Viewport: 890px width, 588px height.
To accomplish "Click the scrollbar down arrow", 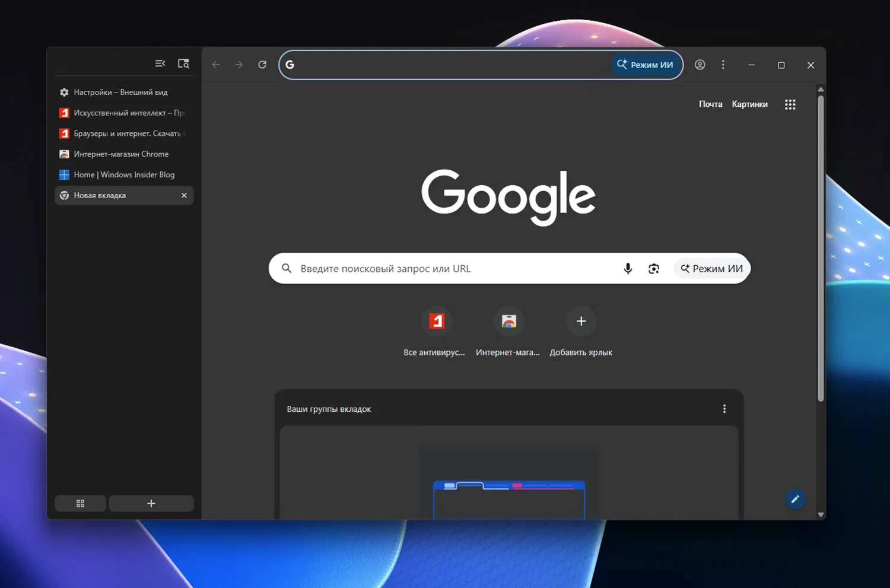I will point(821,514).
